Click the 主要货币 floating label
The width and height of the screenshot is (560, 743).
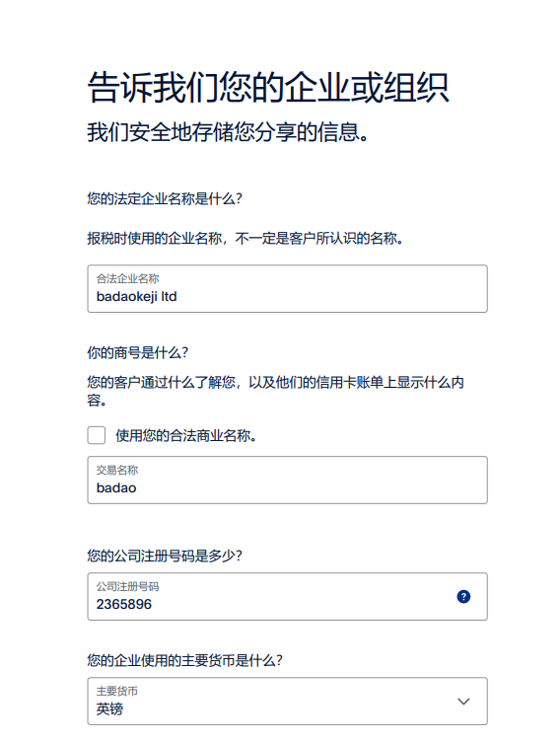pyautogui.click(x=117, y=691)
